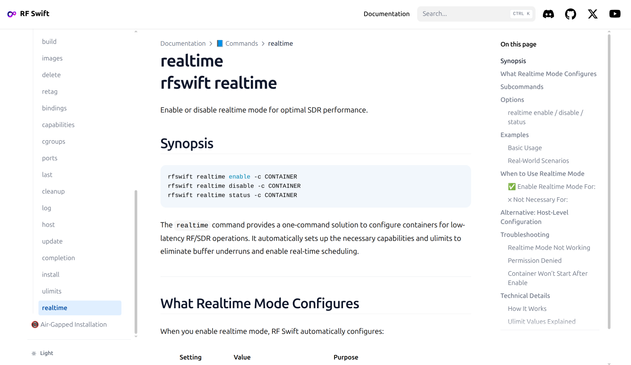This screenshot has height=365, width=631.
Task: Open the ports command page
Action: coord(49,158)
